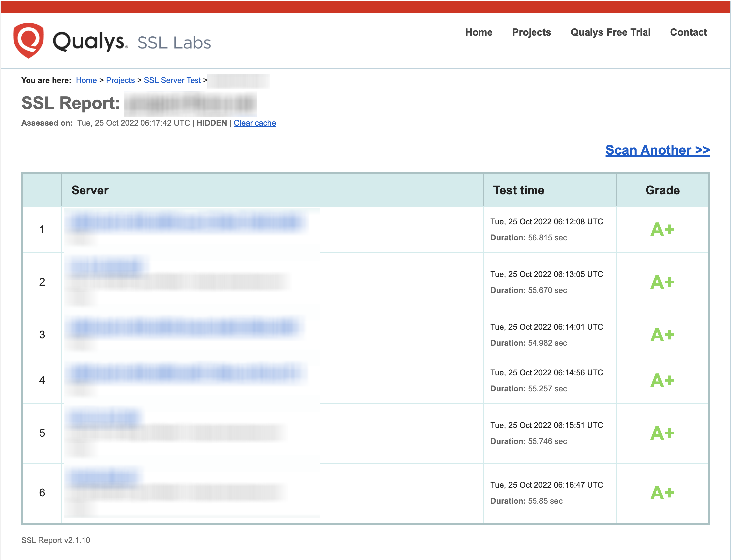Open blurred server link in row 5

click(x=104, y=418)
